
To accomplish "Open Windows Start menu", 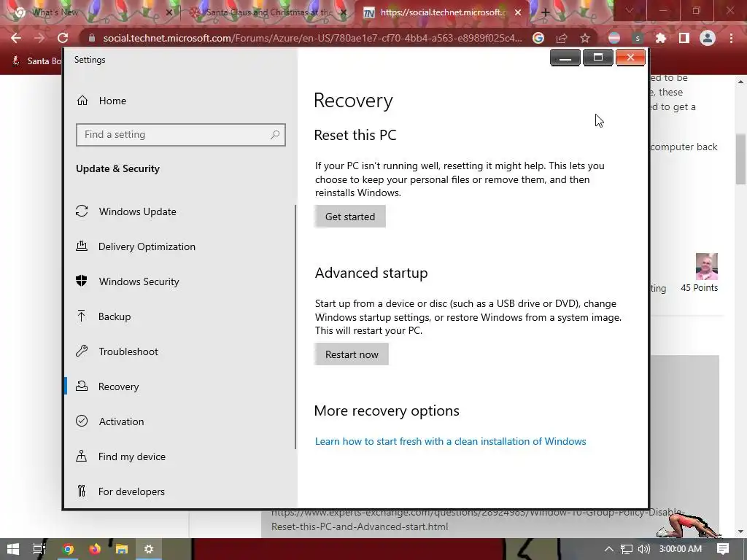I will (13, 549).
